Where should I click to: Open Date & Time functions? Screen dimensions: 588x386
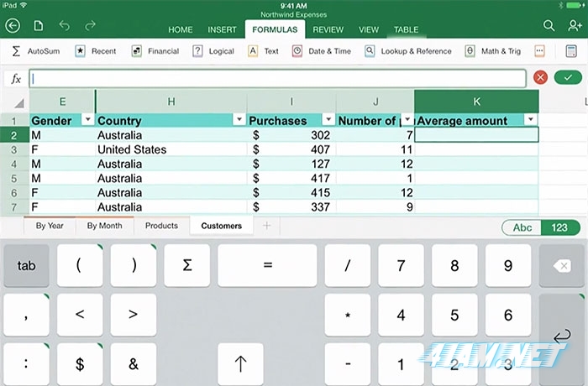pyautogui.click(x=322, y=51)
